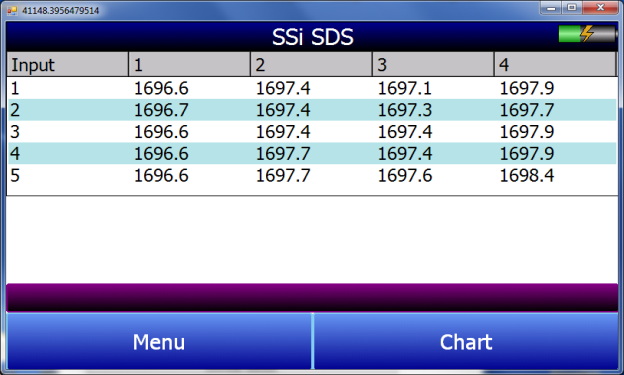Maximize the 41148.3956479514 window

pyautogui.click(x=572, y=8)
